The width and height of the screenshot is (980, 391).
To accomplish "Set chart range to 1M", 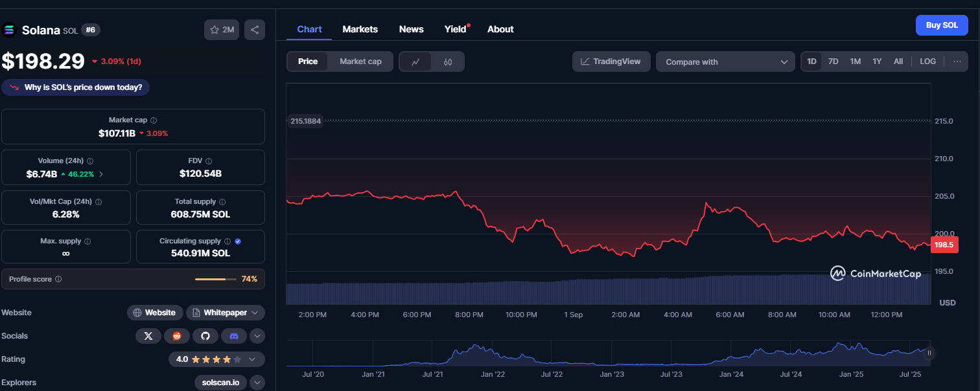I will tap(856, 61).
